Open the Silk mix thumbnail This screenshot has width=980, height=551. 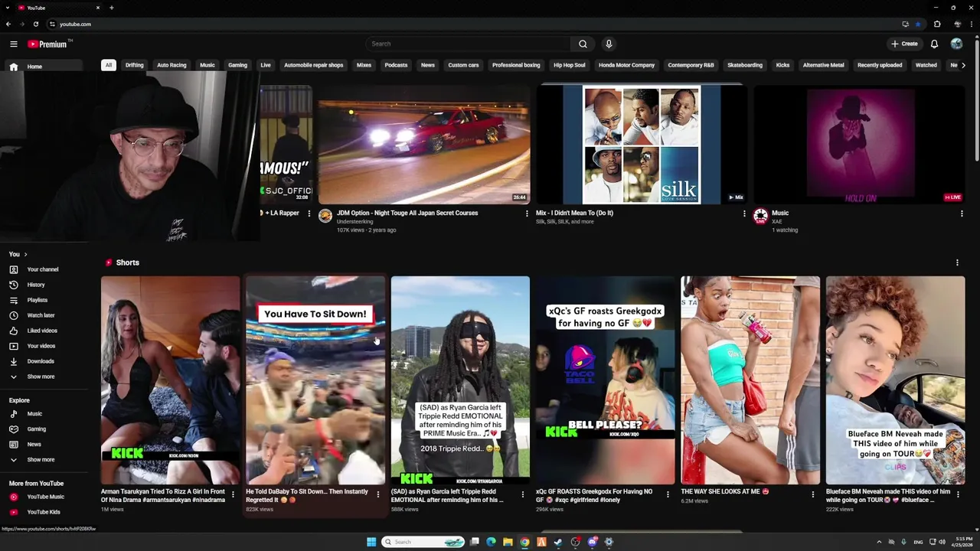point(642,145)
